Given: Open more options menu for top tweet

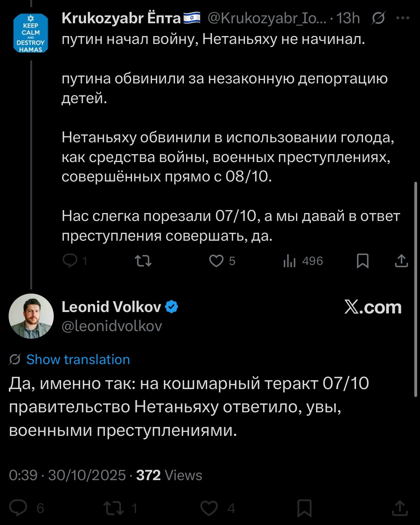Looking at the screenshot, I should pyautogui.click(x=403, y=18).
